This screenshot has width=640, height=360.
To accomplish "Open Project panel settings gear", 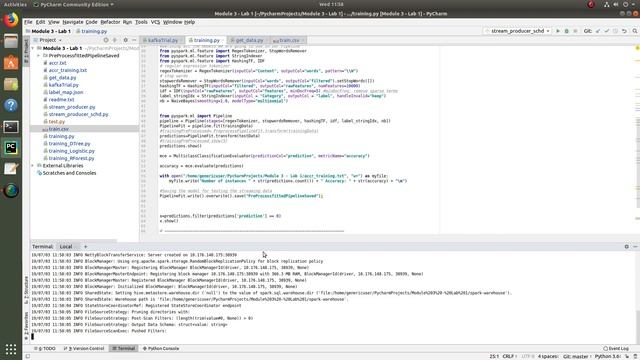I will pos(125,40).
